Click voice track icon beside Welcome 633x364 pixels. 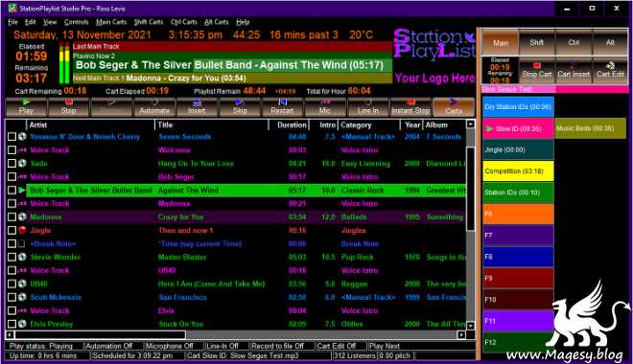[22, 150]
